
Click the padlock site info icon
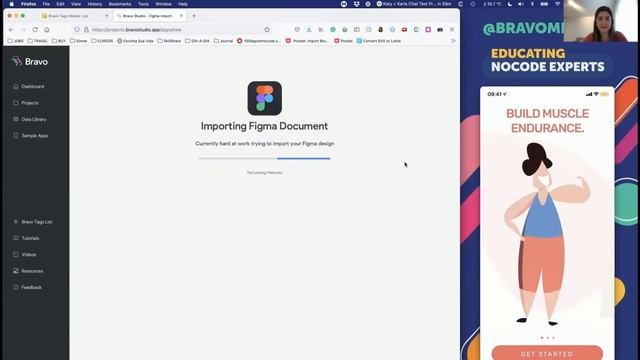click(x=86, y=29)
